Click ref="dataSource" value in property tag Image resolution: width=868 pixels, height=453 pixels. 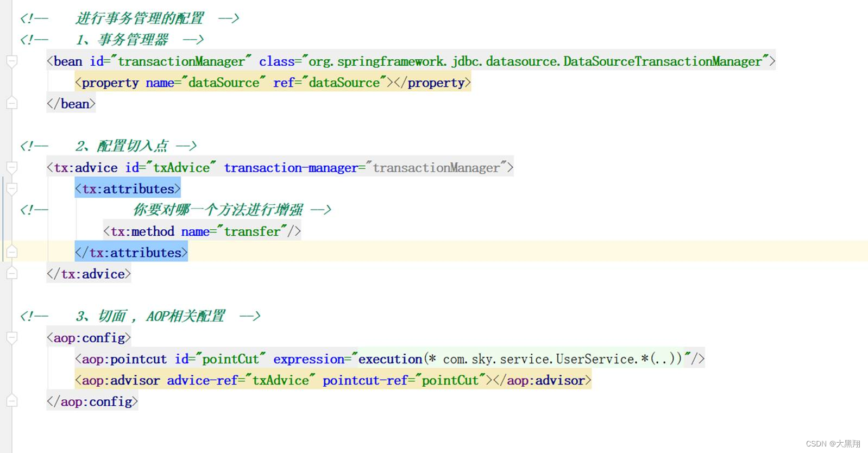click(344, 83)
